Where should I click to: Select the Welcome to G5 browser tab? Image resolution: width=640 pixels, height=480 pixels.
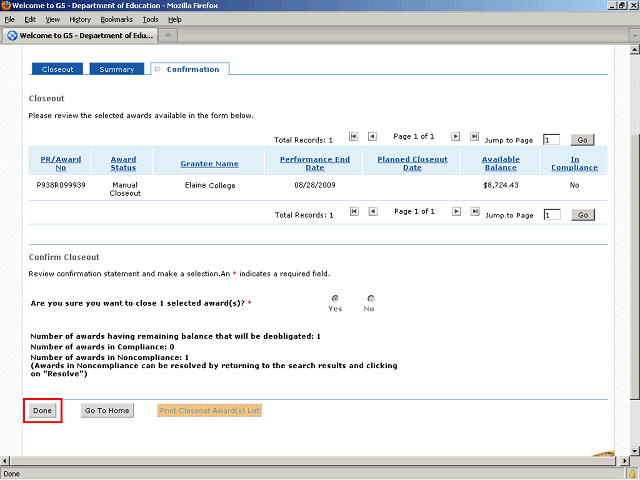click(x=80, y=36)
